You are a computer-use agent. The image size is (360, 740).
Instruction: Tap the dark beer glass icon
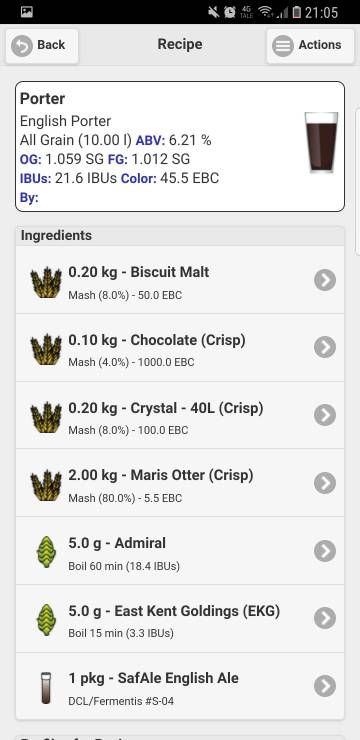coord(321,143)
